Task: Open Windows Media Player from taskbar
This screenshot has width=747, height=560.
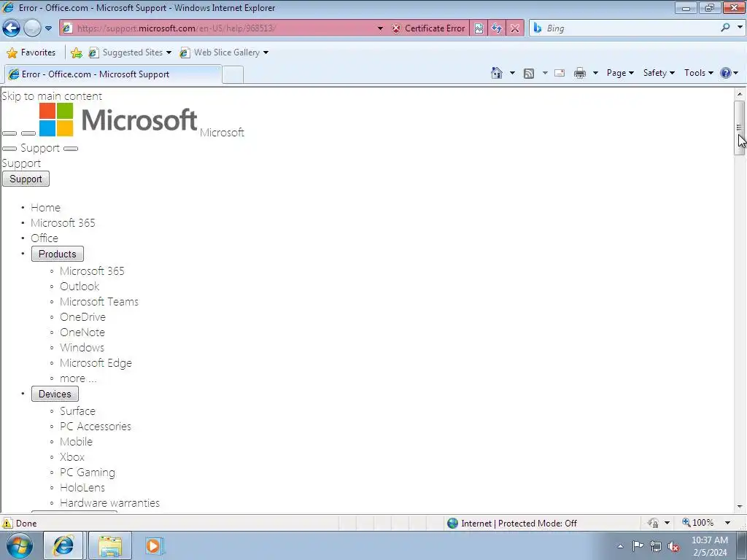Action: 153,545
